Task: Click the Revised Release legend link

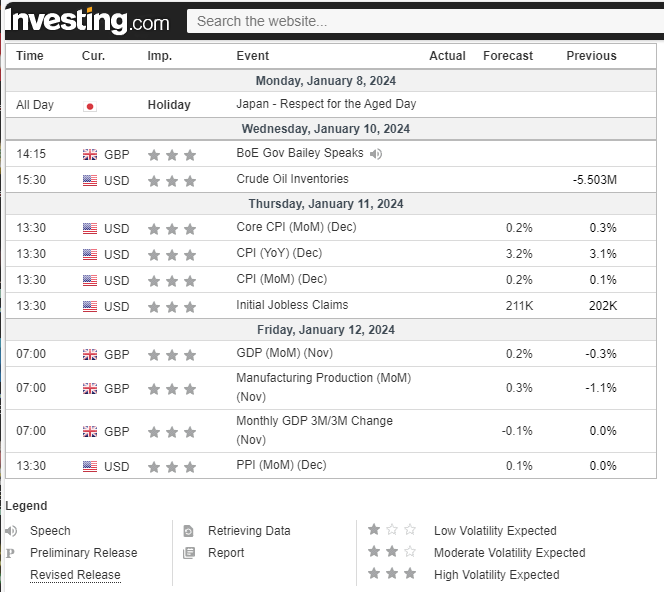Action: [75, 575]
